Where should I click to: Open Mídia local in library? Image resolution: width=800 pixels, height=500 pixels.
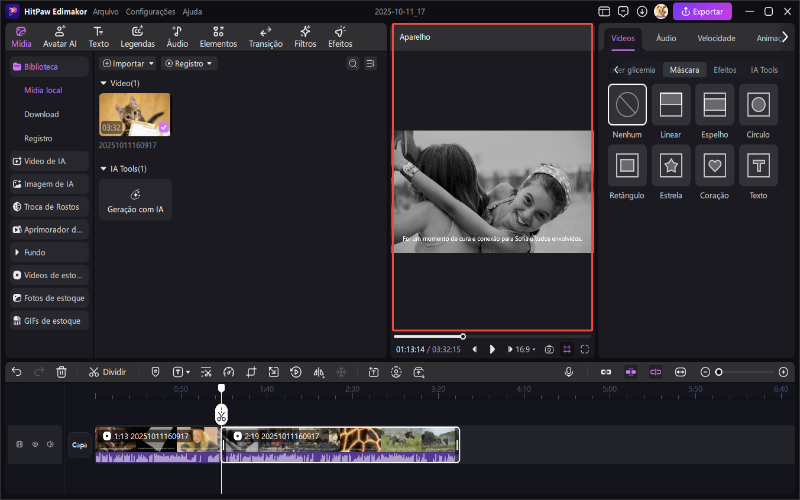[43, 90]
